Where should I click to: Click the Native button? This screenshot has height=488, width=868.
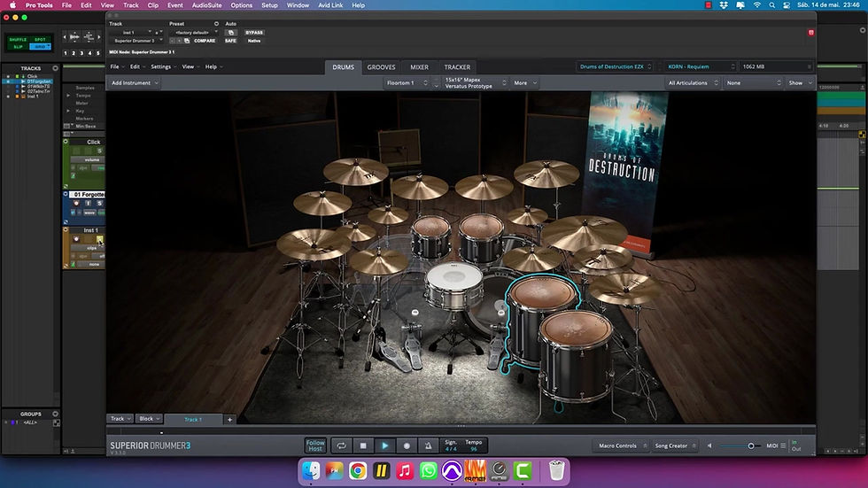254,41
